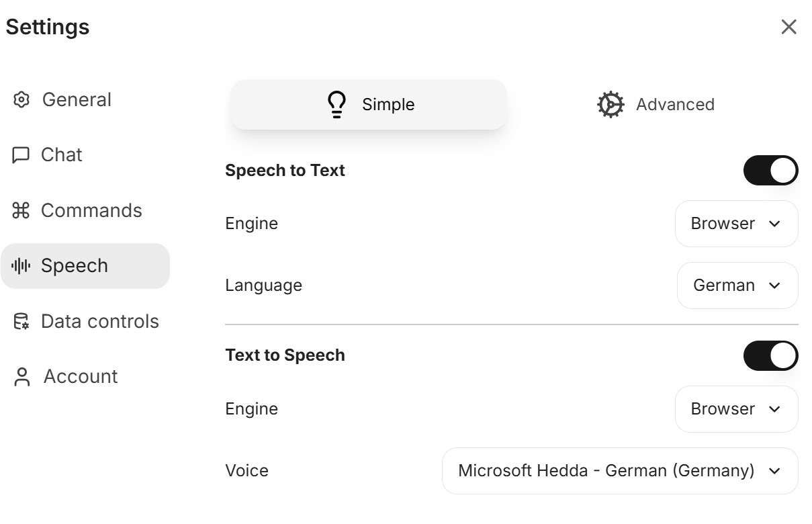812x524 pixels.
Task: Click the Speech waveform icon
Action: point(21,266)
